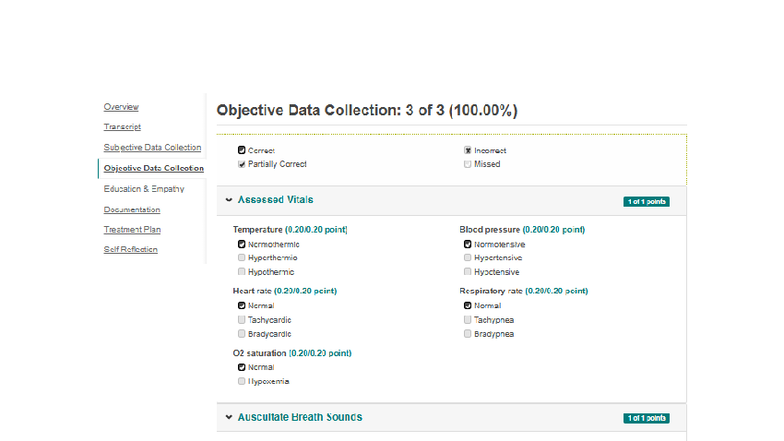Screen dimensions: 784x441
Task: Check the Bradypnea checkbox
Action: 468,334
